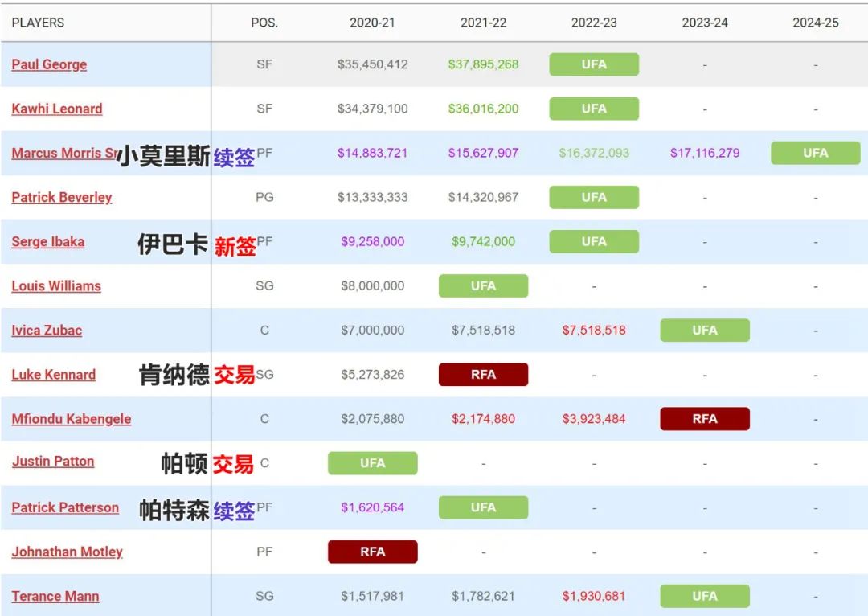
Task: Open Patrick Beverley's profile link
Action: [61, 197]
